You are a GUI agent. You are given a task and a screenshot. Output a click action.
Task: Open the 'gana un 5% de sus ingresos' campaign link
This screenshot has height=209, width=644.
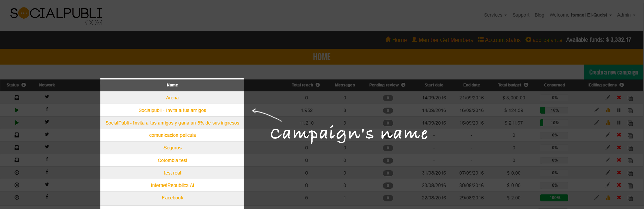click(172, 123)
